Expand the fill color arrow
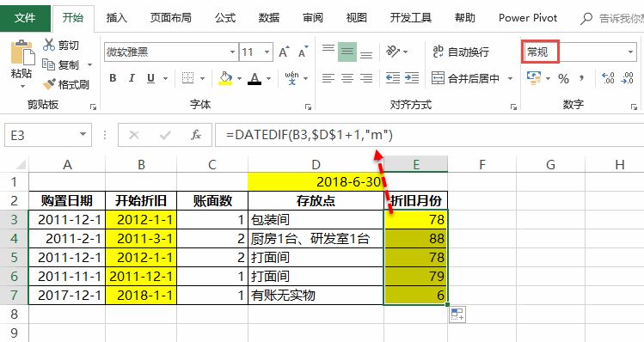 click(239, 78)
